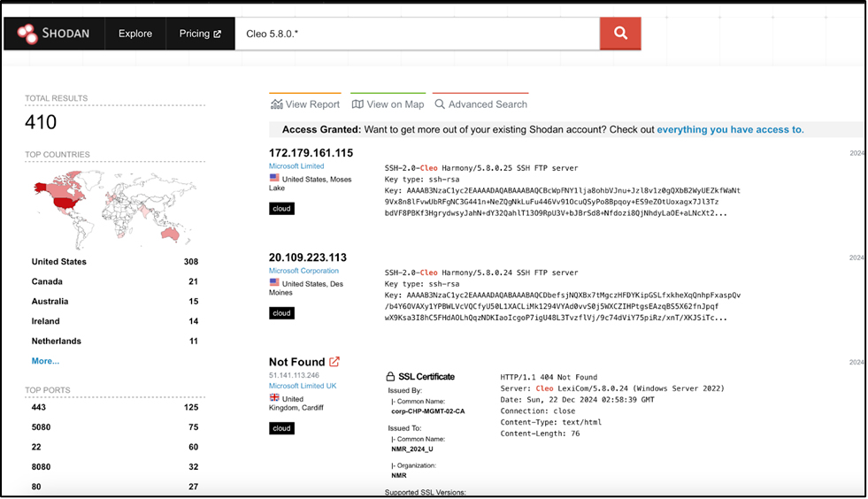Click common name corp-CHP-MGMT-02-CA

click(428, 411)
